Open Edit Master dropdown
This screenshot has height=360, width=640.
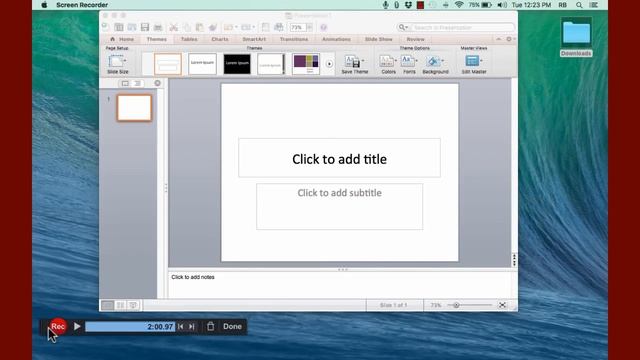[x=474, y=64]
